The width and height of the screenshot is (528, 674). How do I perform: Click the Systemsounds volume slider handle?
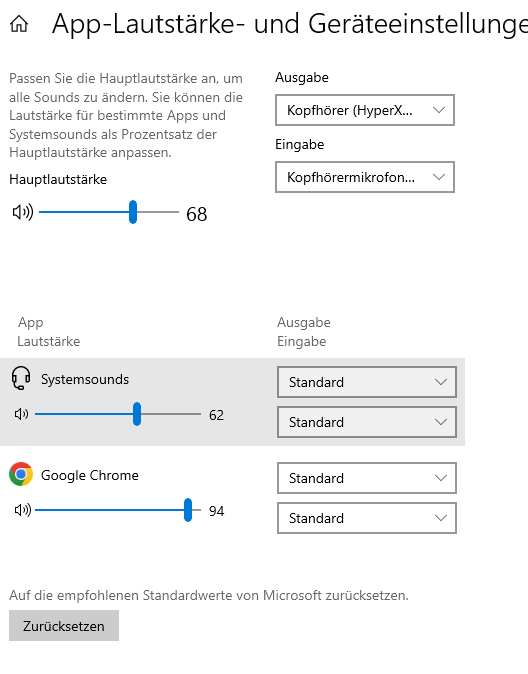pyautogui.click(x=137, y=414)
